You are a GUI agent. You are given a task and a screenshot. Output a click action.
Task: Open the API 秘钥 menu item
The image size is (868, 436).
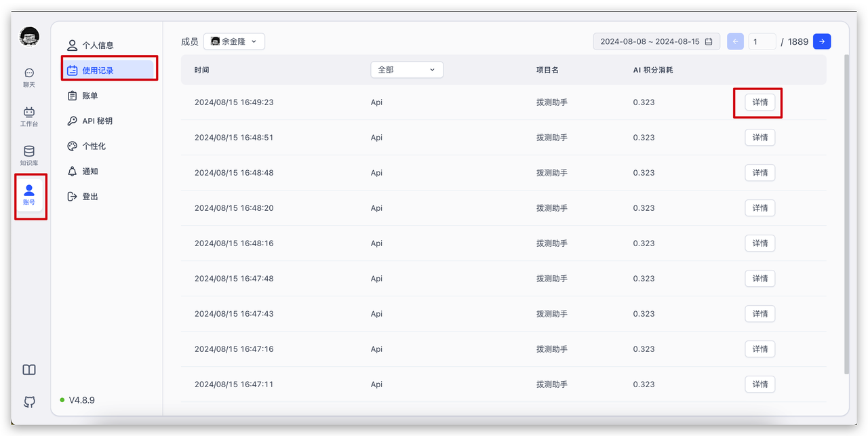(97, 121)
